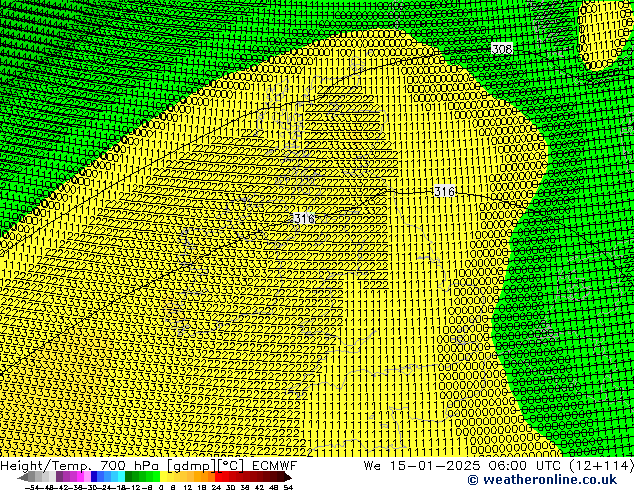Click the dark blue swatch in the color legend

(x=94, y=477)
